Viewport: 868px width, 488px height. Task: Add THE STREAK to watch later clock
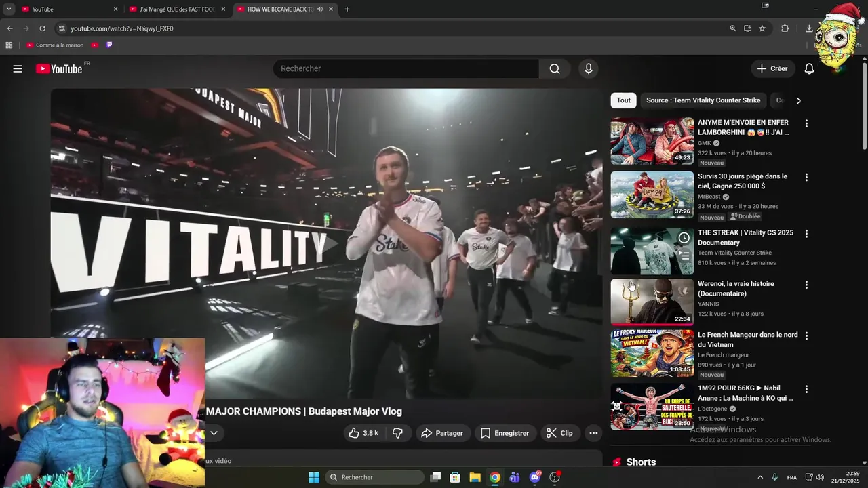684,238
